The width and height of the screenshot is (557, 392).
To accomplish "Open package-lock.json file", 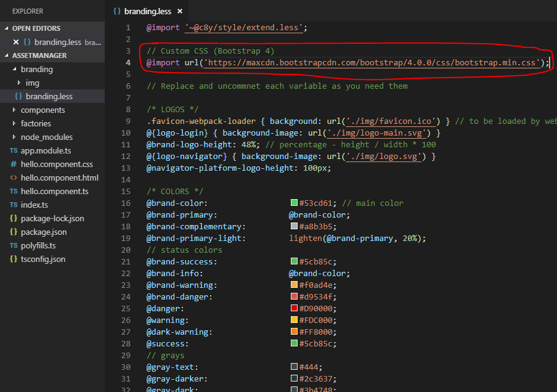I will pyautogui.click(x=52, y=219).
